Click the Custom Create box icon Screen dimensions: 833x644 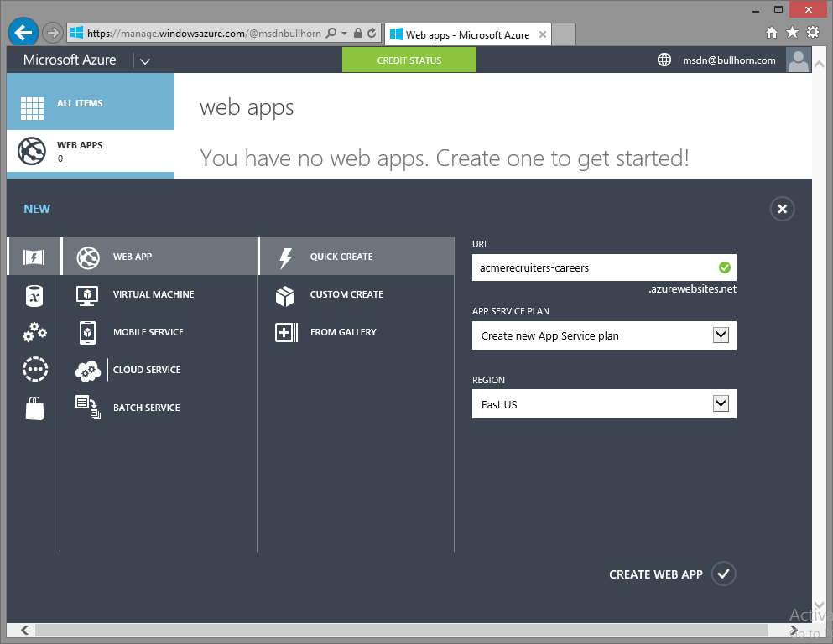click(x=285, y=296)
